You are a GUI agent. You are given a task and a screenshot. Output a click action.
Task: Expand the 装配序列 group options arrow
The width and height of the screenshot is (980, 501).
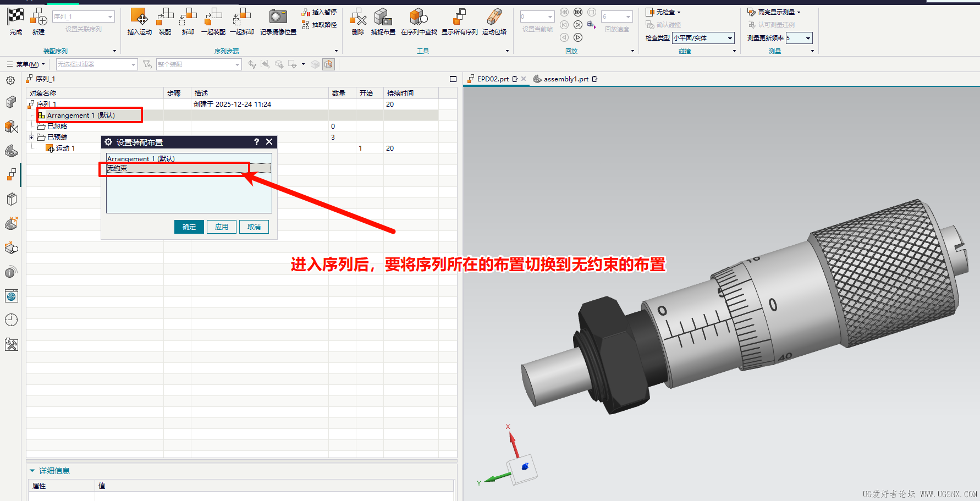tap(115, 51)
